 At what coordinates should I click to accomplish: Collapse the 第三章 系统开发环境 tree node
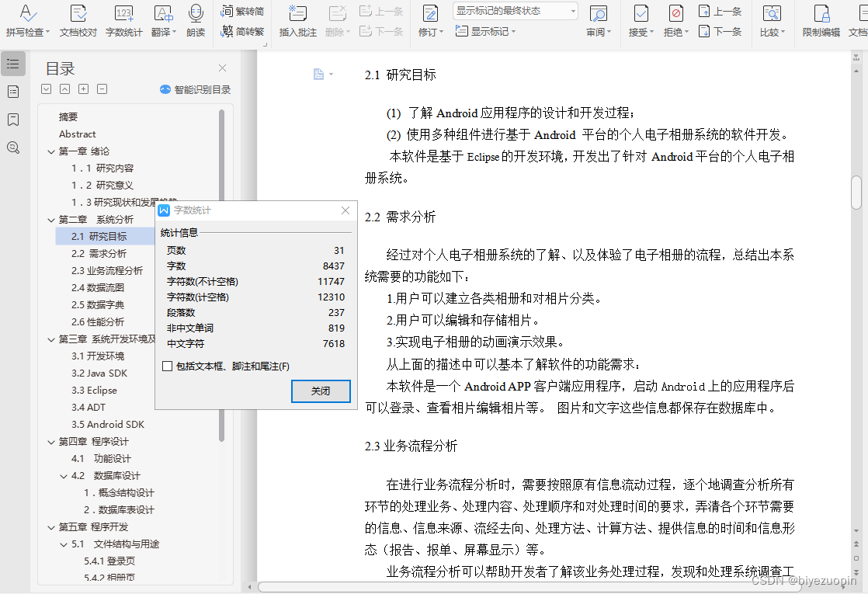[51, 339]
